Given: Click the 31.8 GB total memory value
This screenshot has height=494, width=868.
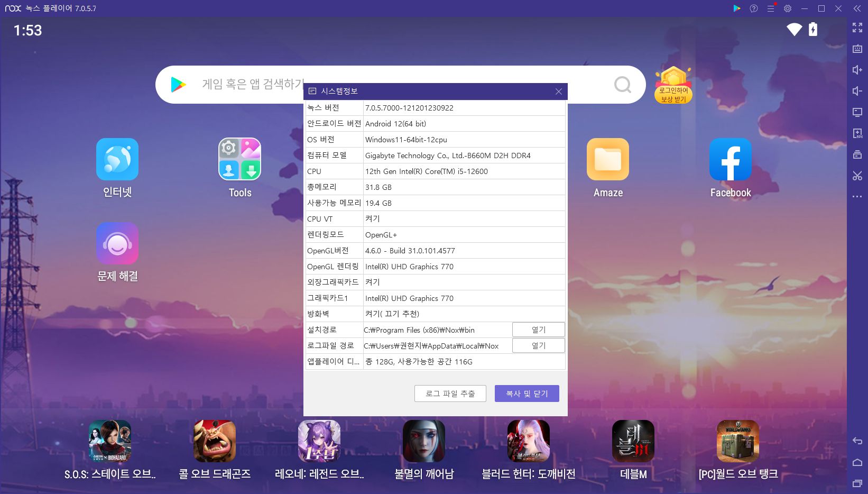Looking at the screenshot, I should (378, 187).
